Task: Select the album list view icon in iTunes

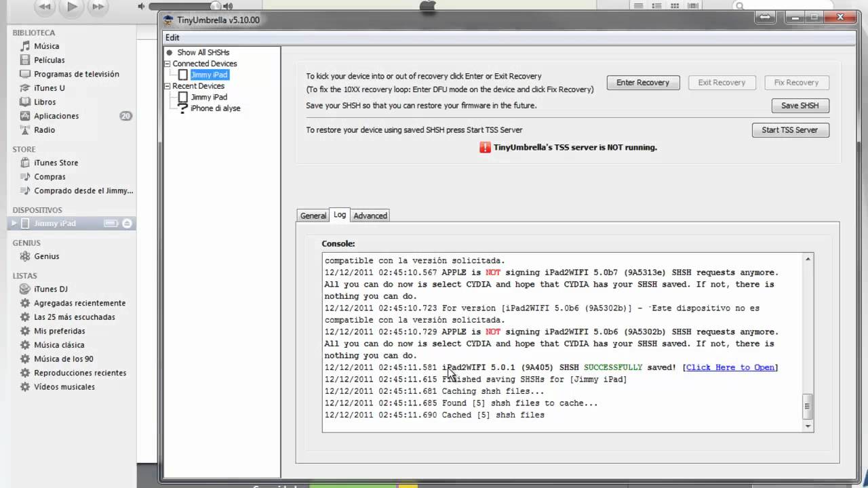Action: (656, 6)
